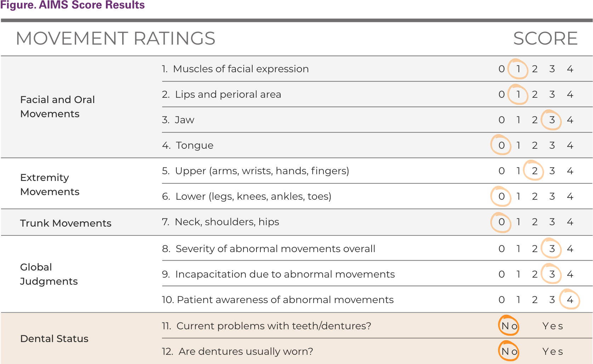
Task: Click the MOVEMENT RATINGS heading
Action: pos(115,38)
